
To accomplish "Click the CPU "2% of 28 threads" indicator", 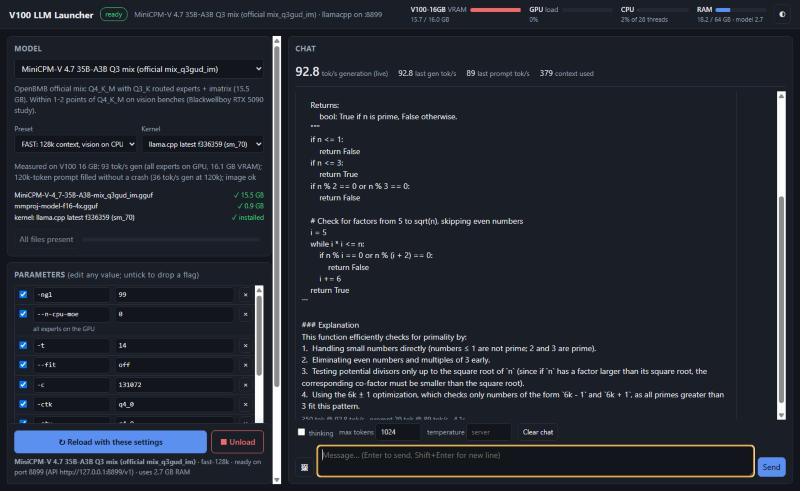I will point(644,19).
